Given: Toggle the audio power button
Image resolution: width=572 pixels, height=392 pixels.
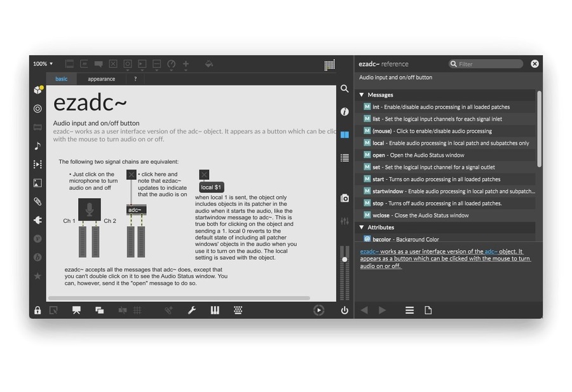Looking at the screenshot, I should pos(344,310).
